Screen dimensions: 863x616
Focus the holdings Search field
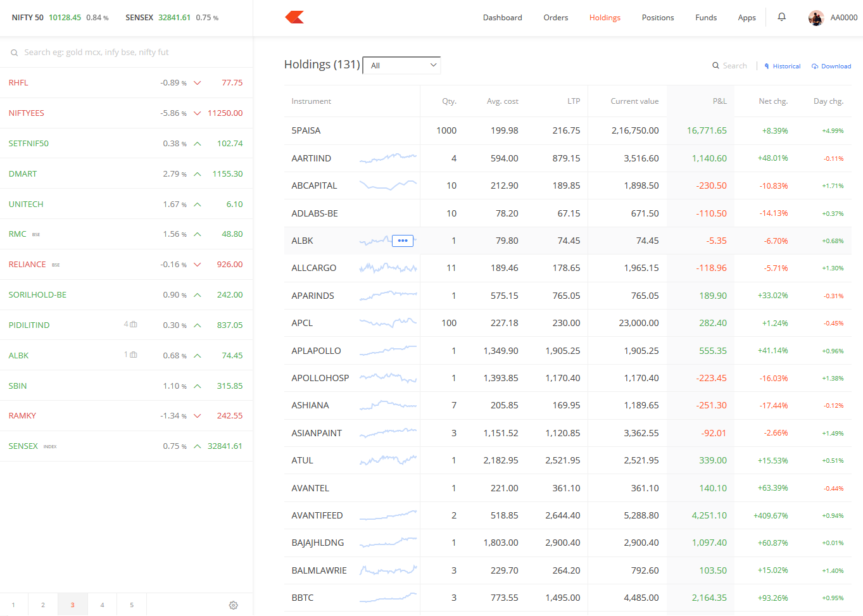[734, 65]
